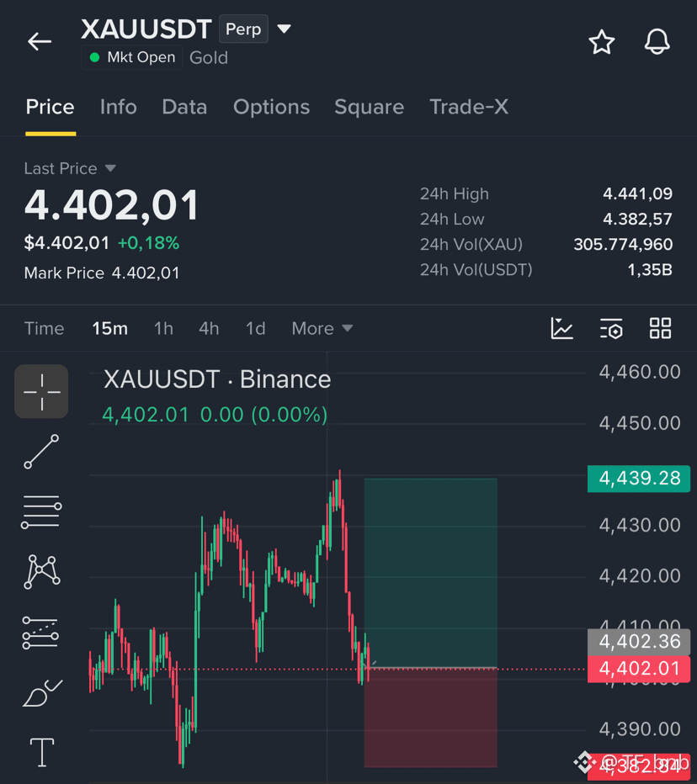Screen dimensions: 697x784
Task: Click the Perp contract badge
Action: coord(243,29)
